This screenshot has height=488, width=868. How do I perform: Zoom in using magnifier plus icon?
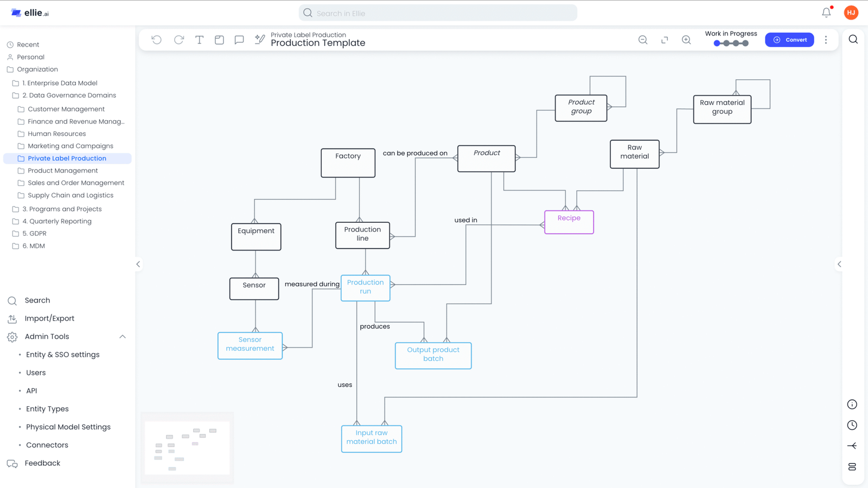point(686,40)
